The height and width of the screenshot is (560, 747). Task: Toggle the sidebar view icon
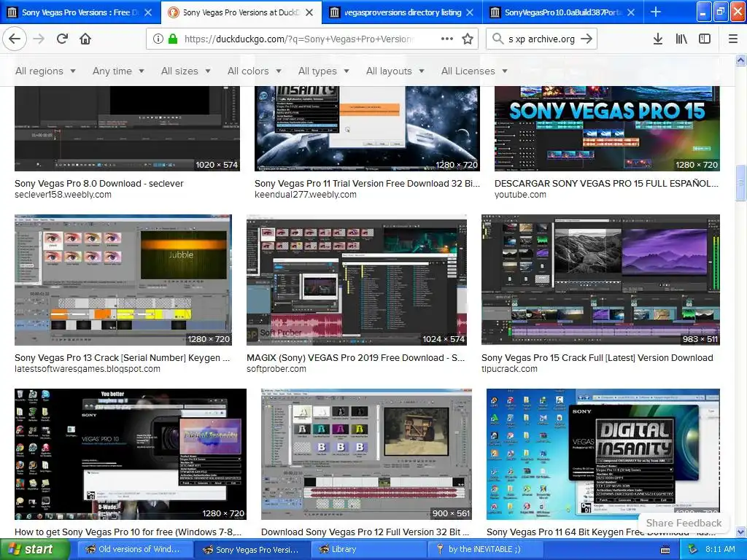point(705,39)
